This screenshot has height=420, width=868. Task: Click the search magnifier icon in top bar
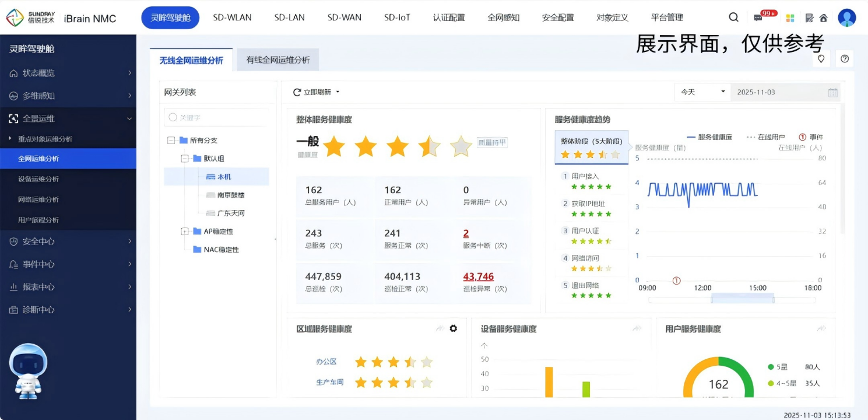click(x=733, y=17)
